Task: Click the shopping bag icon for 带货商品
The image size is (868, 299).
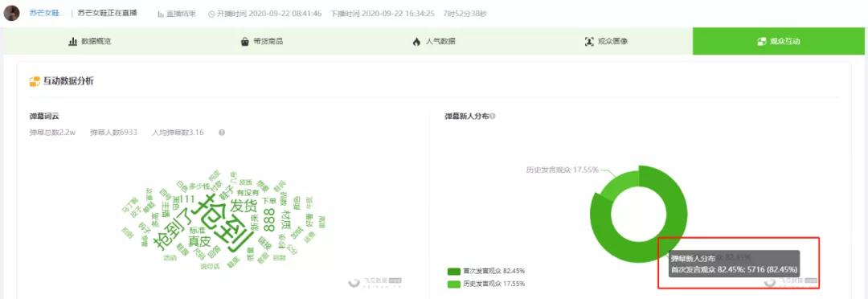Action: [x=244, y=42]
